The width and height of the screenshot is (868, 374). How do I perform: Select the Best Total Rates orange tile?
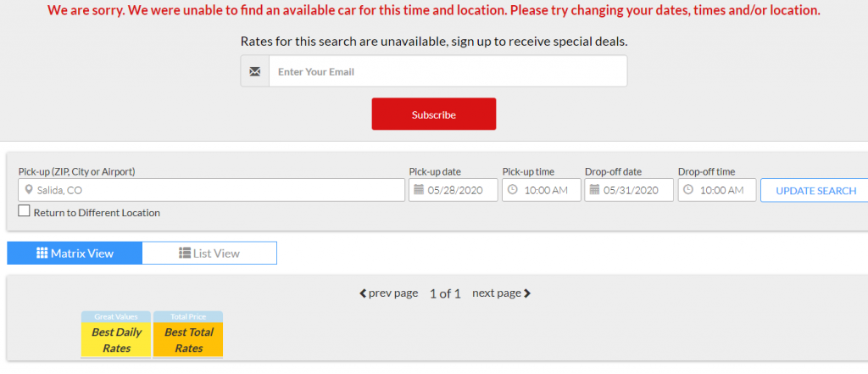point(188,340)
